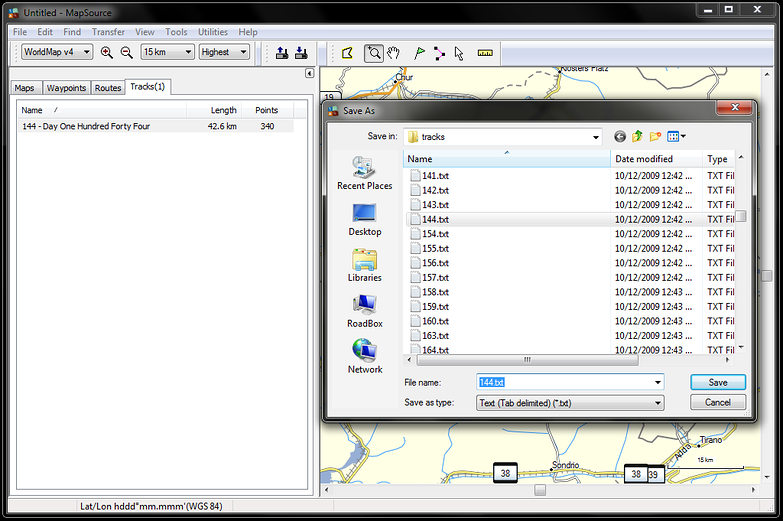The image size is (783, 521).
Task: Sort files by Name column header
Action: pyautogui.click(x=506, y=159)
